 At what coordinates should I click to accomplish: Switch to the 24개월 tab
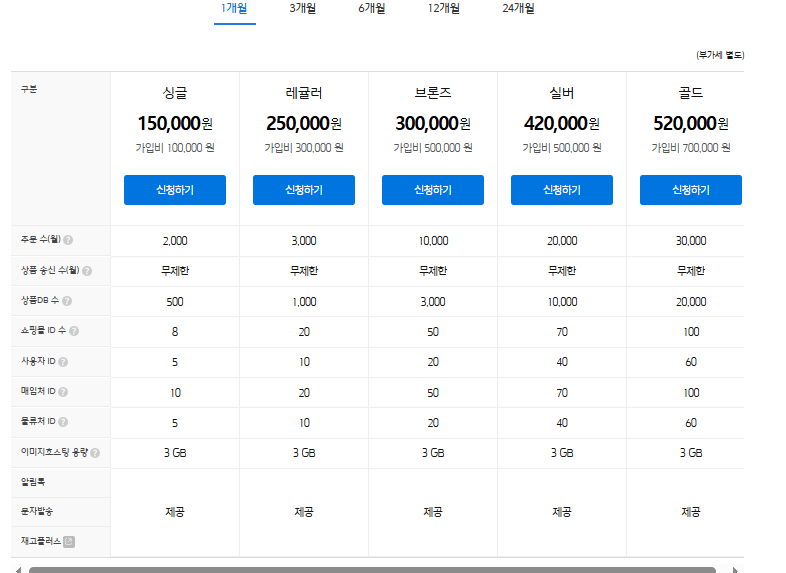(518, 9)
